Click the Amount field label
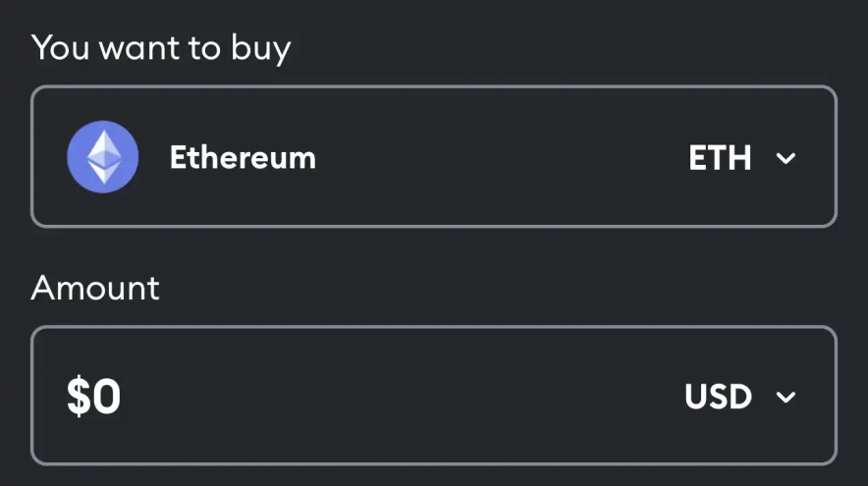The width and height of the screenshot is (868, 486). (x=95, y=289)
